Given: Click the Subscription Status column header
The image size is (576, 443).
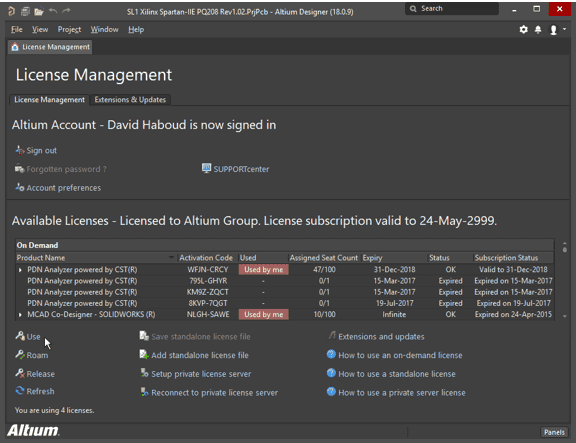Looking at the screenshot, I should click(513, 258).
